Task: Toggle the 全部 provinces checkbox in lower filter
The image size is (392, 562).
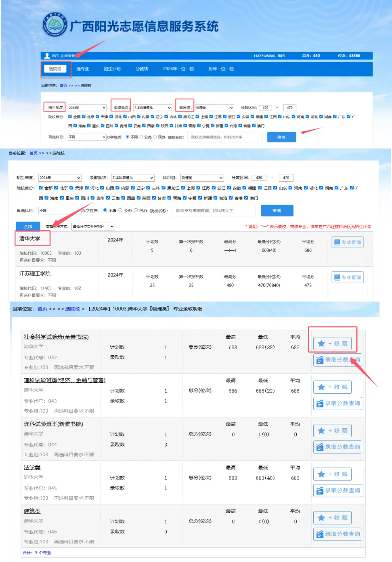Action: click(41, 188)
